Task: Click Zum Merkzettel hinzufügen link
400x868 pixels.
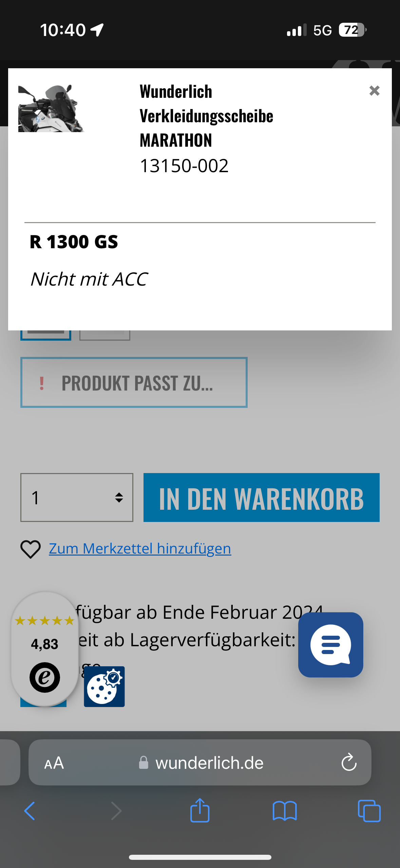Action: pos(140,549)
